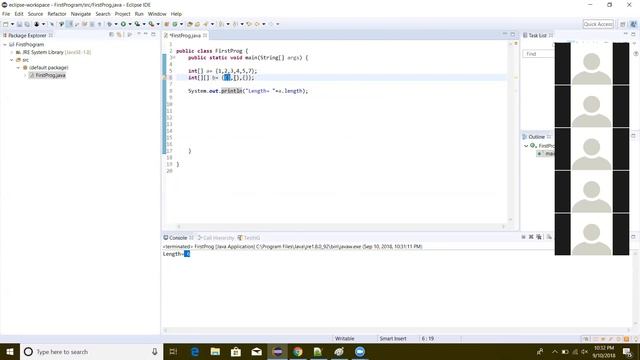The height and width of the screenshot is (360, 640).
Task: Open File Explorer from the taskbar
Action: point(215,351)
